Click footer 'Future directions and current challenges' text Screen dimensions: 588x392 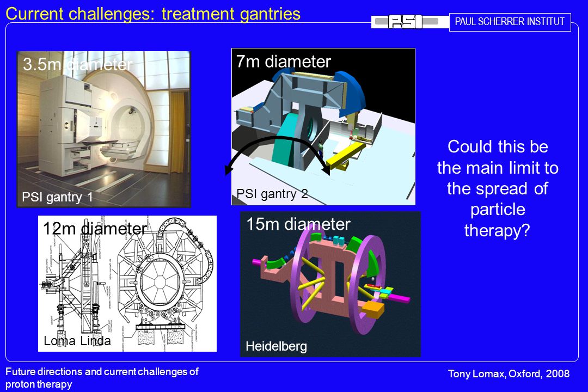(x=102, y=378)
